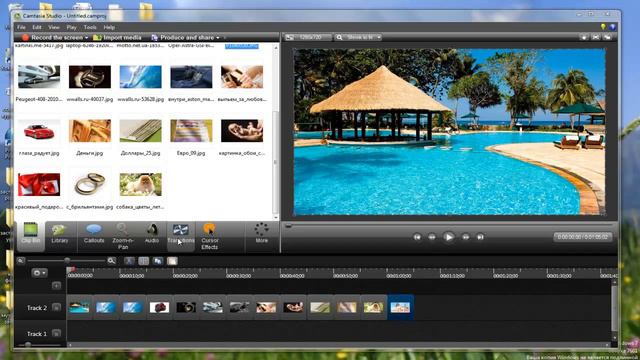The height and width of the screenshot is (360, 640).
Task: Select the red car clip on Track 2
Action: pos(159,307)
